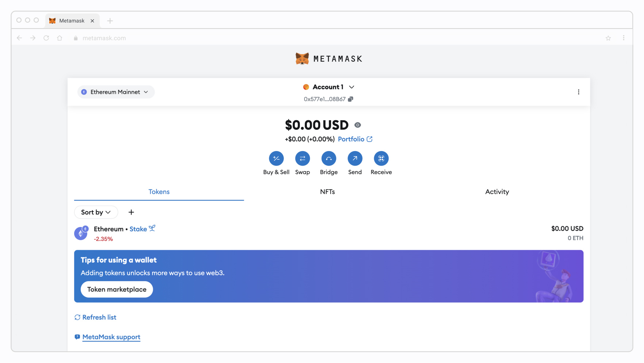The height and width of the screenshot is (363, 644).
Task: Click the Portfolio external link icon
Action: 369,139
